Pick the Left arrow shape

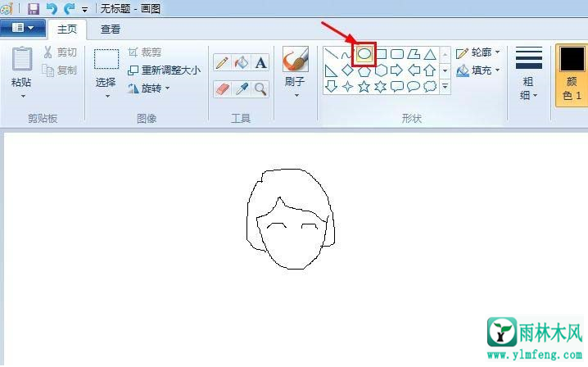click(x=414, y=70)
